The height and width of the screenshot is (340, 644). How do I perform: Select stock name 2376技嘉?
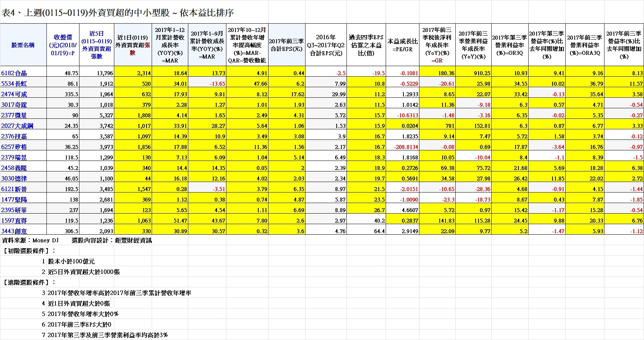tap(14, 136)
